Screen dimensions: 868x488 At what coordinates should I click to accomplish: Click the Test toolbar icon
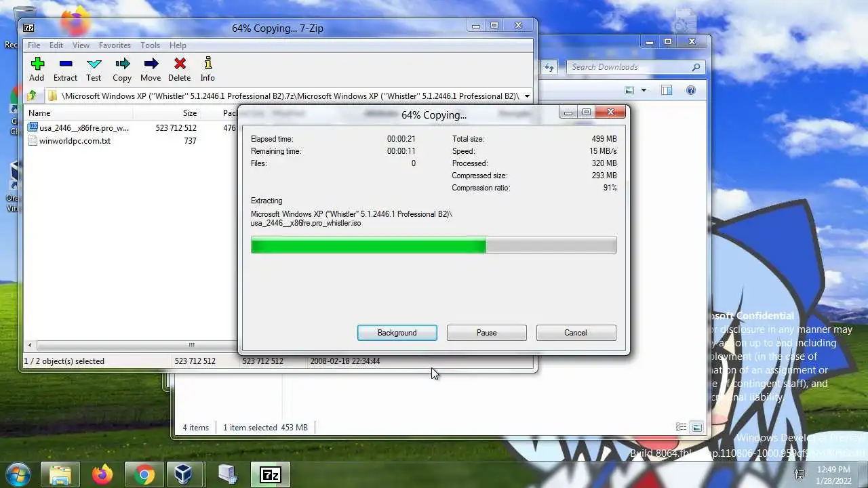coord(94,64)
